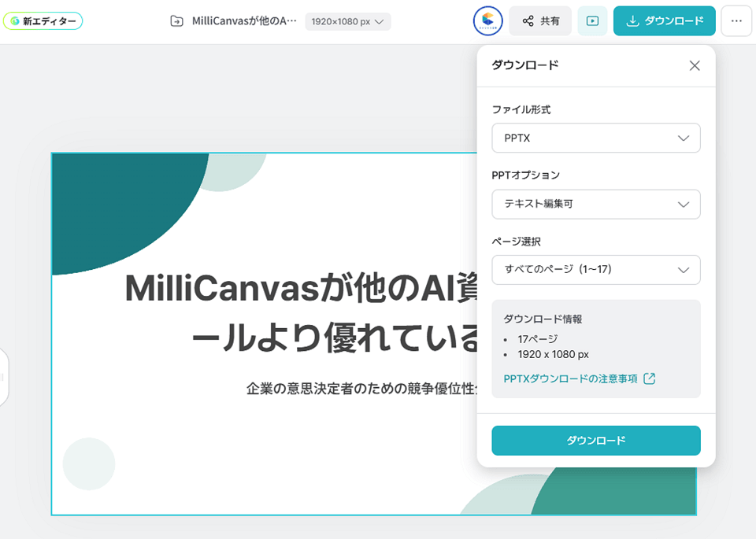Open the ファイル形式 PPTX dropdown
Image resolution: width=756 pixels, height=539 pixels.
(596, 138)
